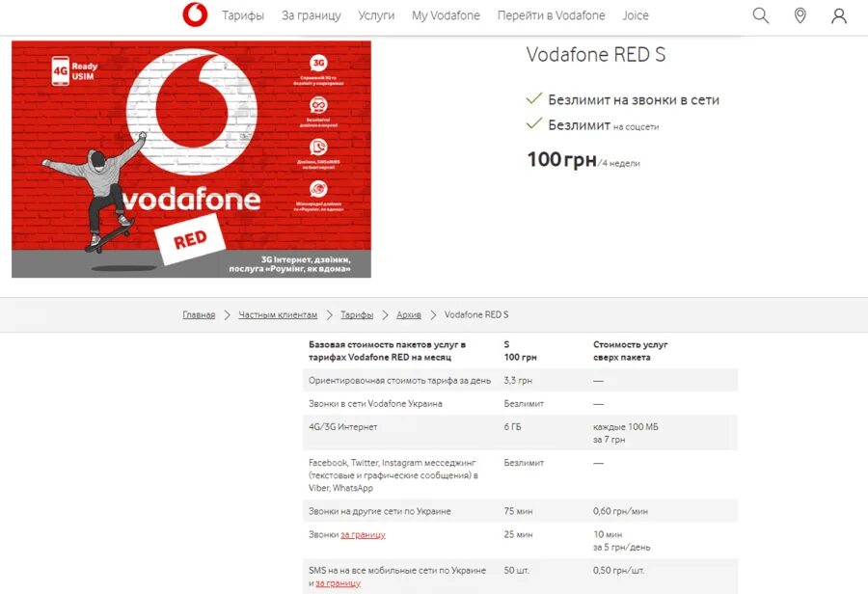Go to Joice in top navigation
The height and width of the screenshot is (594, 868).
coord(636,15)
